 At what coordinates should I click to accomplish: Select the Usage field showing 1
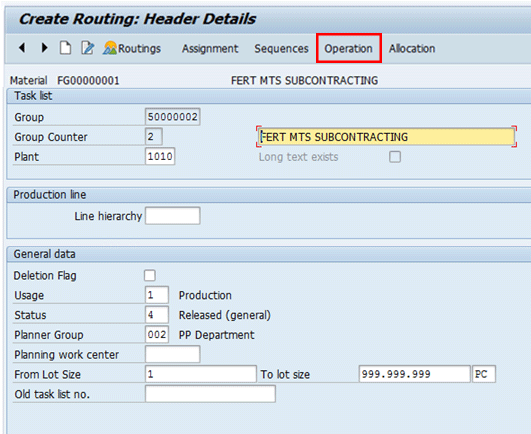[156, 295]
